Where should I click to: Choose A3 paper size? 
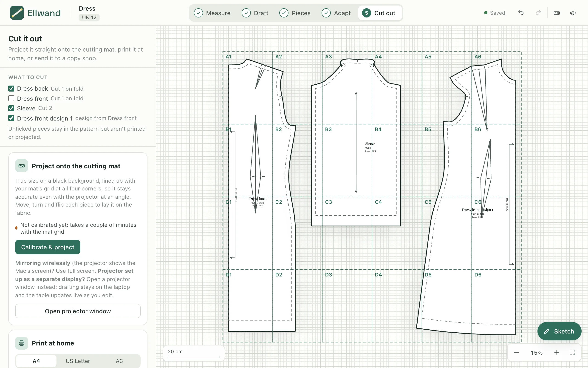119,361
